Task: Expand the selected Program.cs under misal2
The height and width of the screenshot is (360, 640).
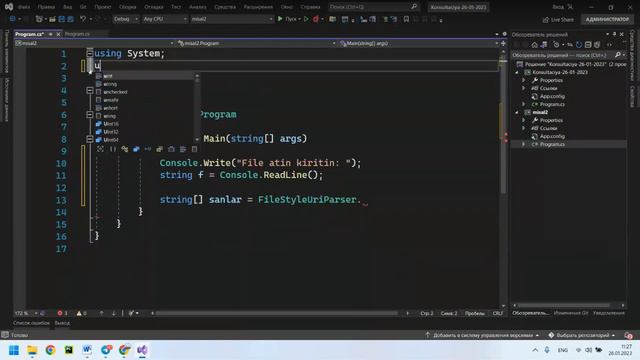Action: point(524,144)
